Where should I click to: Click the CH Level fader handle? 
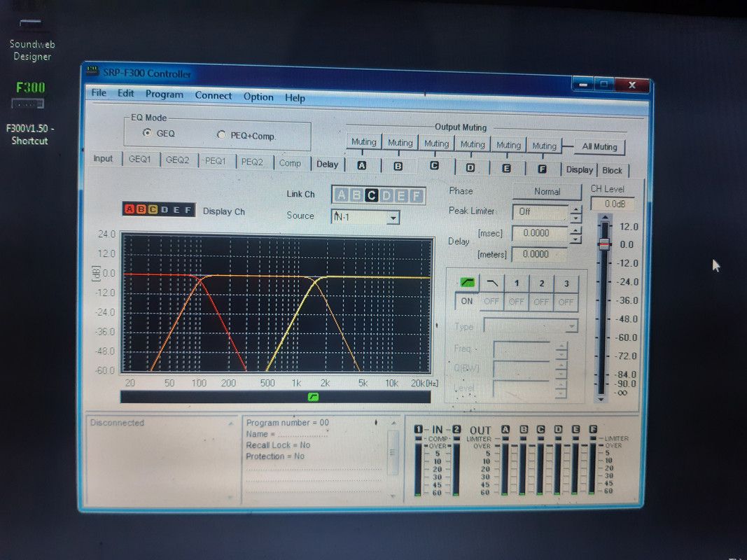(x=605, y=244)
